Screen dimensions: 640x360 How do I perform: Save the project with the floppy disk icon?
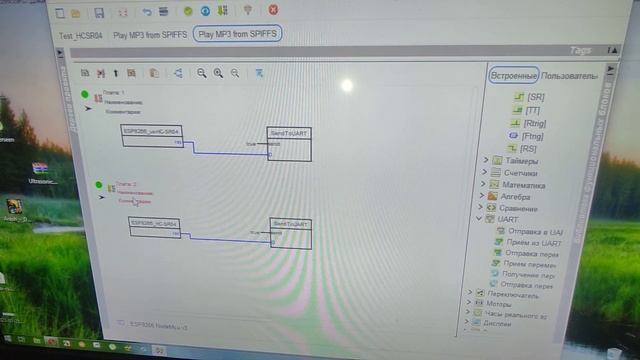(x=99, y=13)
